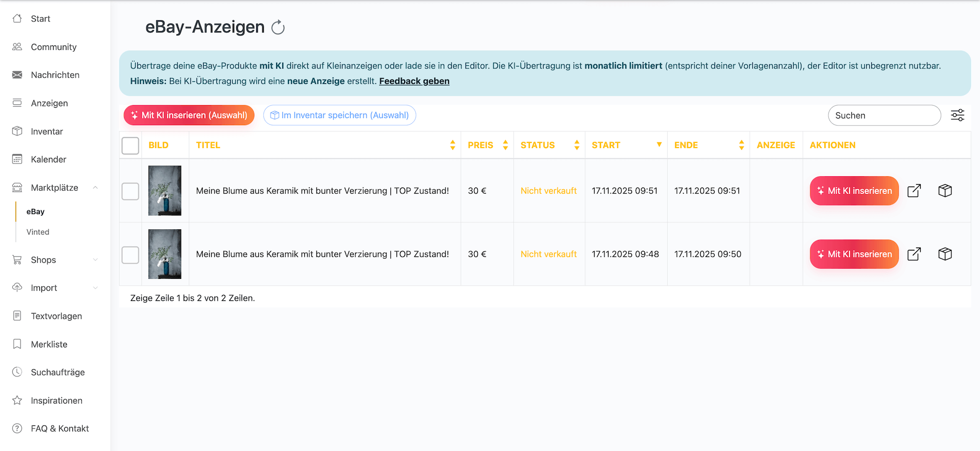Viewport: 980px width, 451px height.
Task: Expand the Shops sidebar section
Action: pos(95,260)
